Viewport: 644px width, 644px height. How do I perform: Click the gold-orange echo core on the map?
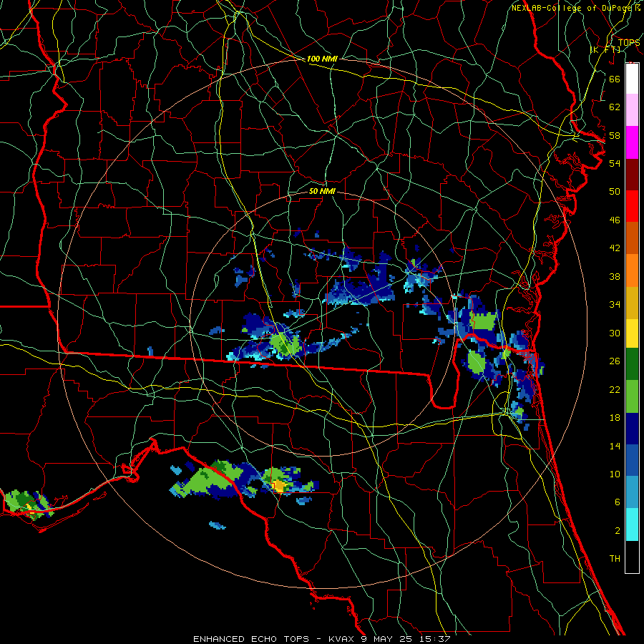279,486
